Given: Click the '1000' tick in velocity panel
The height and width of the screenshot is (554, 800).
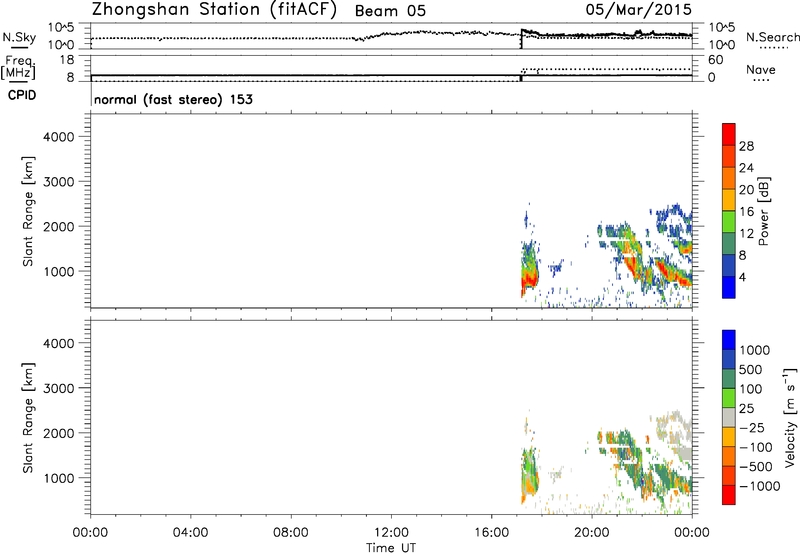Looking at the screenshot, I should (x=58, y=478).
